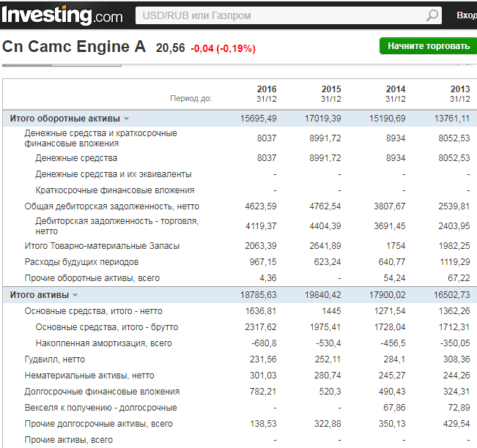Select the 2016 31/12 column header

tap(267, 94)
